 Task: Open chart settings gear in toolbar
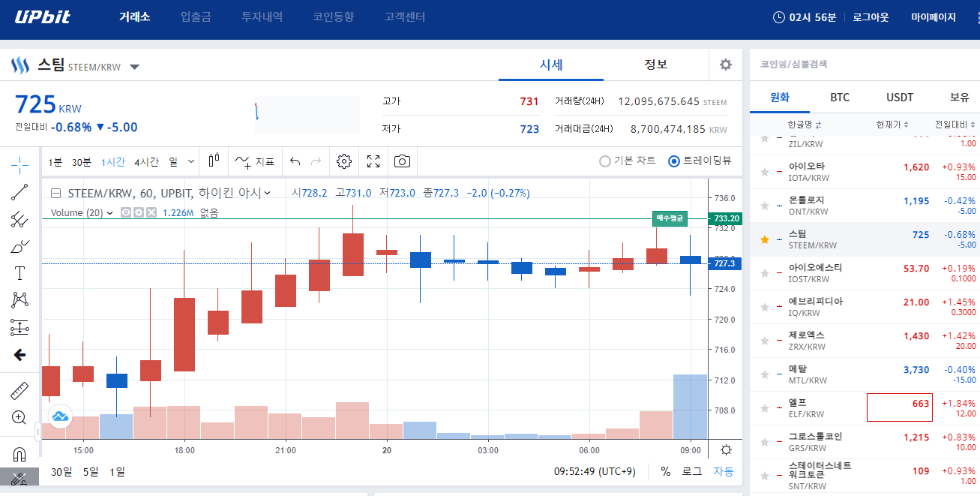[344, 161]
